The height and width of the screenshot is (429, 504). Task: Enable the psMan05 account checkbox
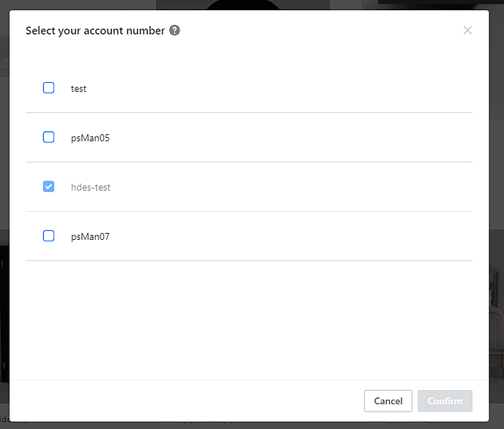point(48,137)
